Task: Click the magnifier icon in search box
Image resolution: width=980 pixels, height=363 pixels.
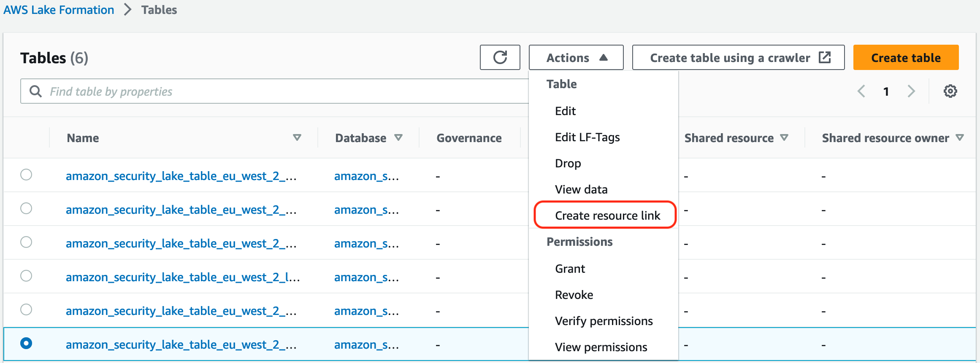Action: click(36, 91)
